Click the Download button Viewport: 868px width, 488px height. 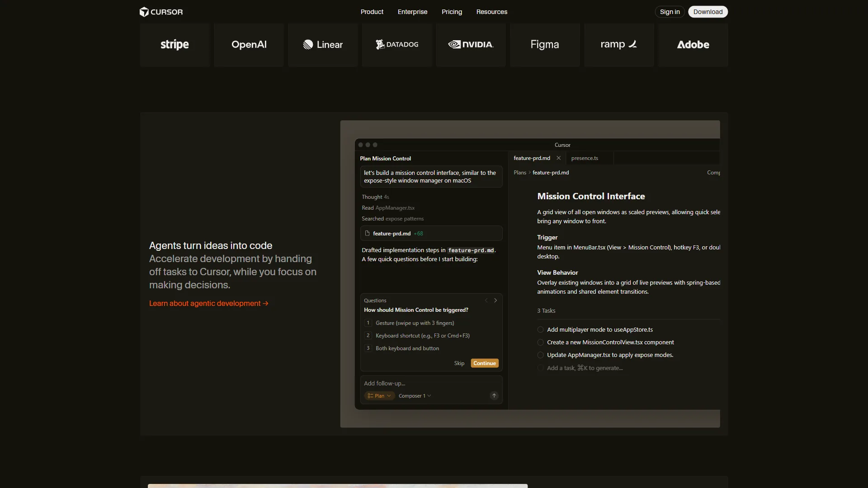[x=708, y=12]
